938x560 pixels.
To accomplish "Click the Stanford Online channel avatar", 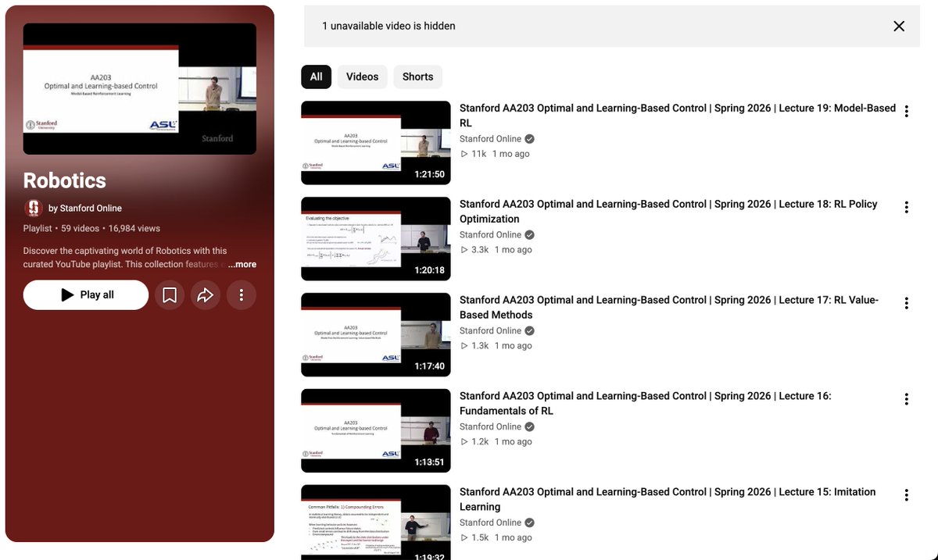I will coord(33,208).
